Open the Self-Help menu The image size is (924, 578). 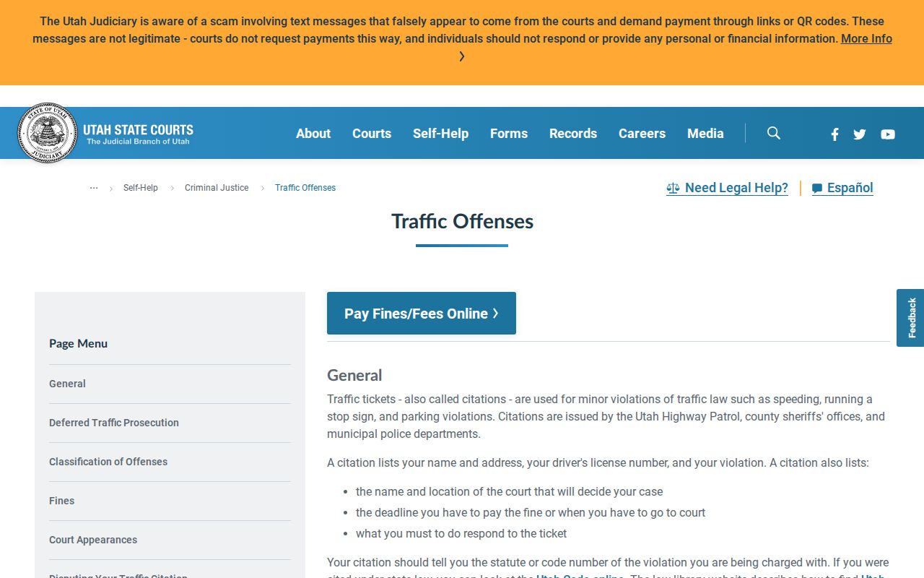pyautogui.click(x=440, y=134)
